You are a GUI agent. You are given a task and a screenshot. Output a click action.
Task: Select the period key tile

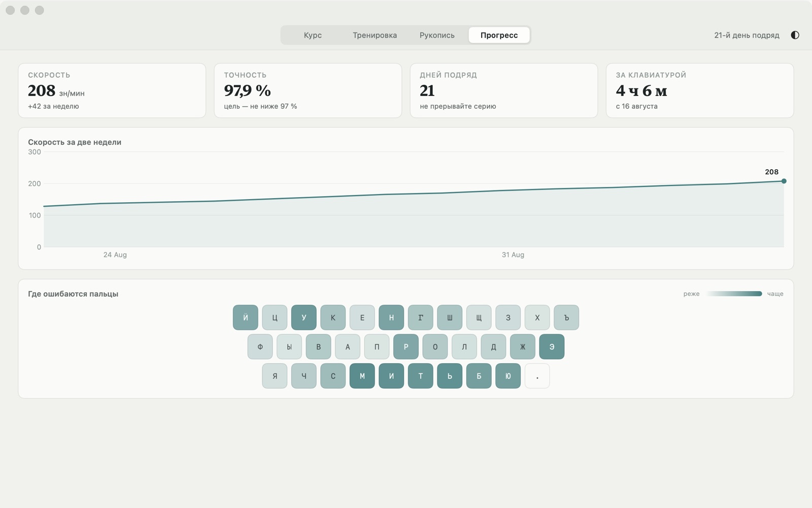click(537, 376)
